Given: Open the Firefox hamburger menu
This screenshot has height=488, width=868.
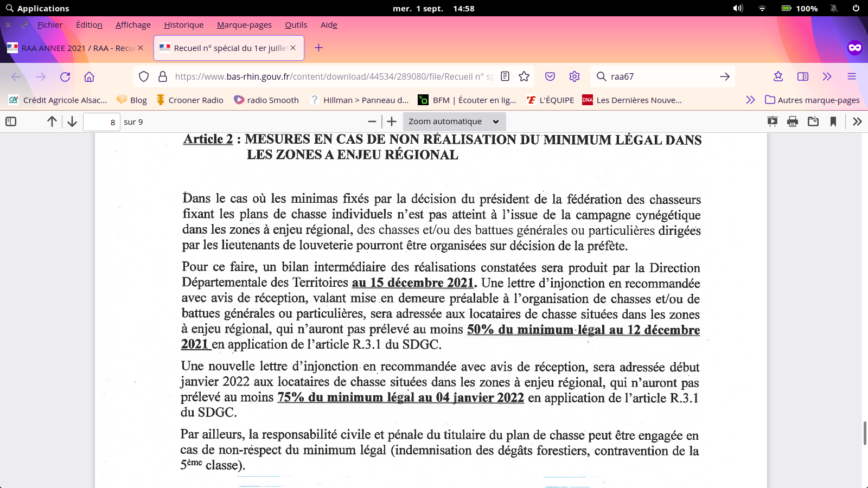Looking at the screenshot, I should click(852, 76).
